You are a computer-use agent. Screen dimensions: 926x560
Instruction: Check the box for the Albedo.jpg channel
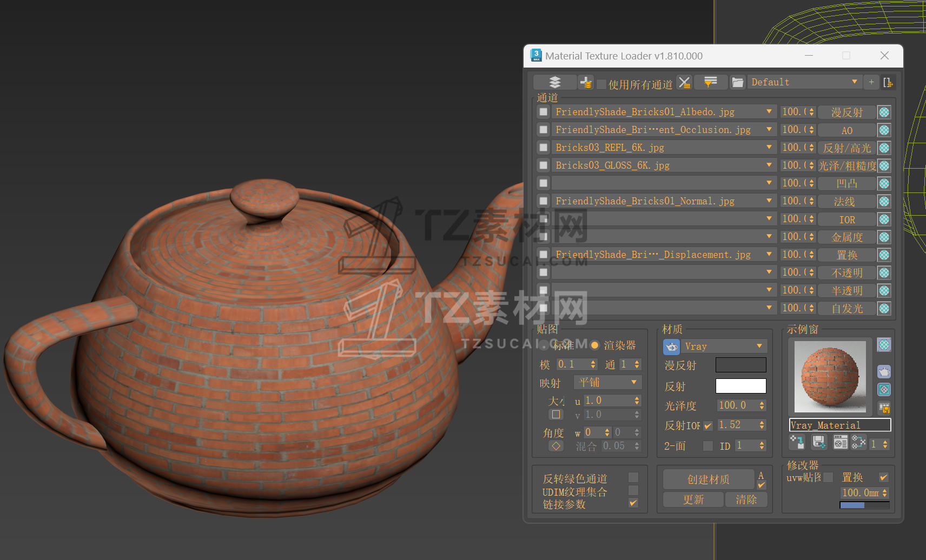[x=544, y=112]
